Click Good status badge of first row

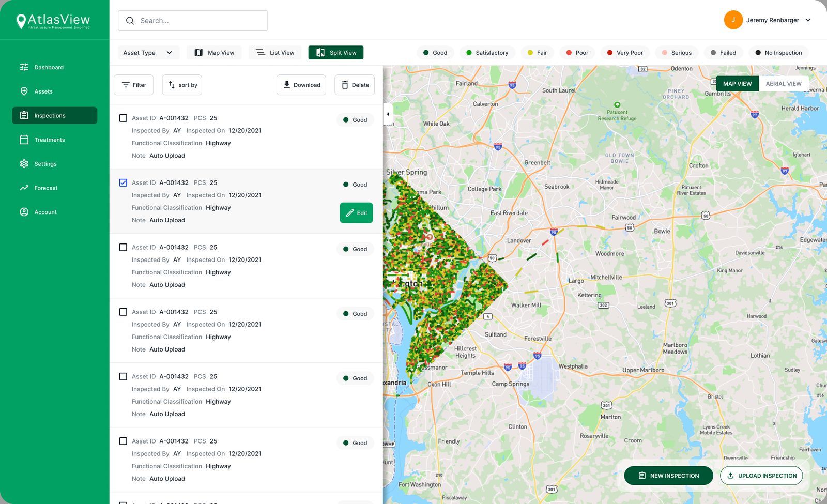[355, 120]
